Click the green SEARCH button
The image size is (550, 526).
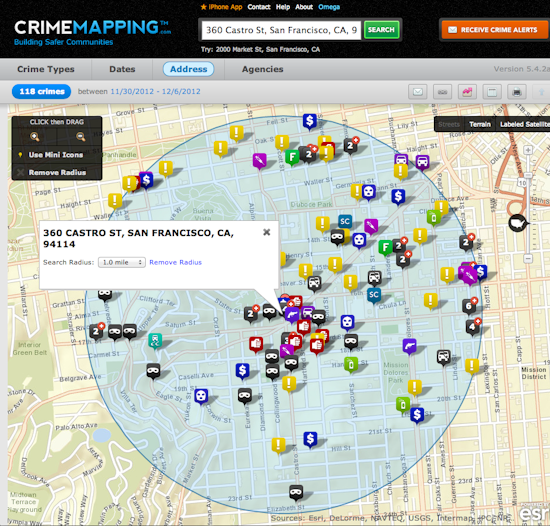pyautogui.click(x=381, y=30)
